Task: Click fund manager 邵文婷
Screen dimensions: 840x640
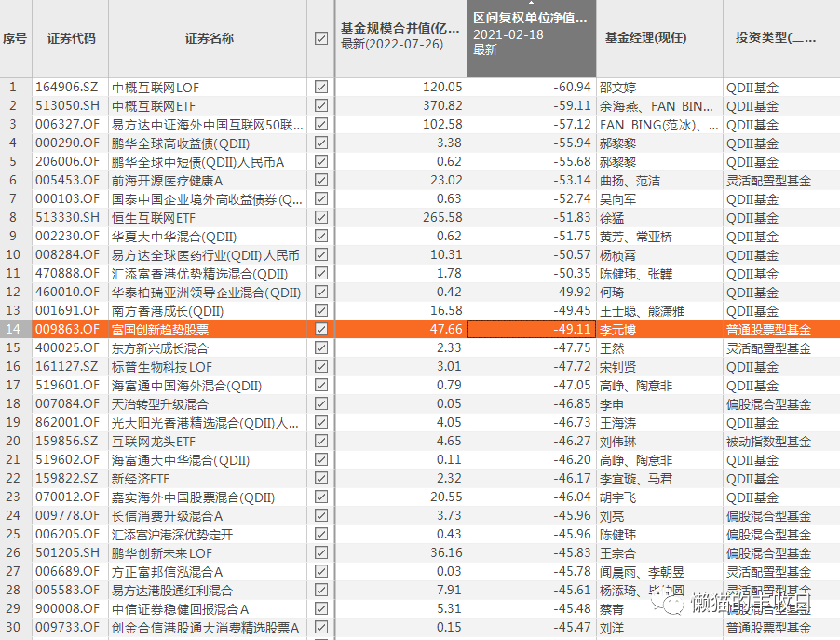Action: (617, 88)
